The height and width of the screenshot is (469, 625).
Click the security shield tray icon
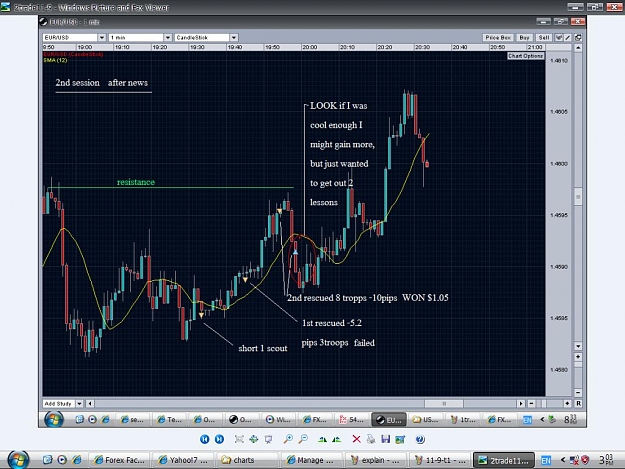[x=585, y=460]
